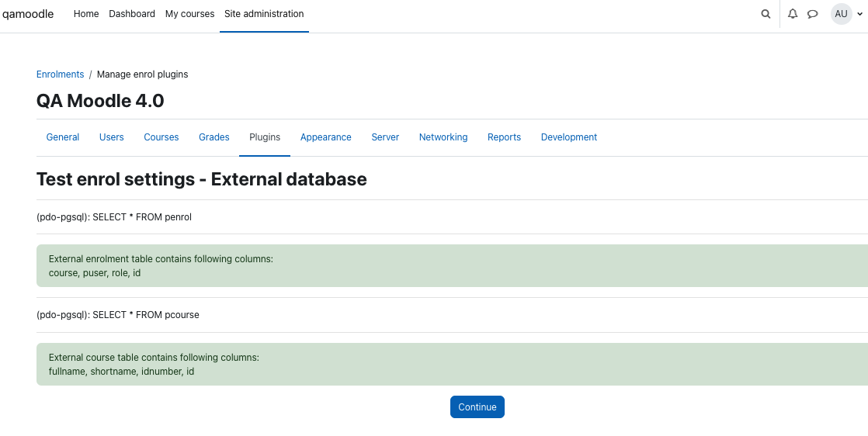Go to Home in top navigation
The image size is (868, 436).
(x=86, y=14)
